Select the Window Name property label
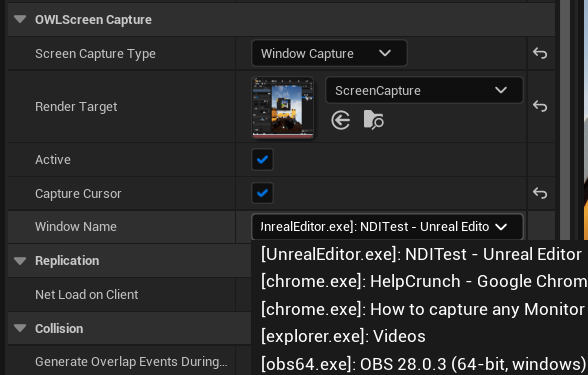 click(76, 226)
